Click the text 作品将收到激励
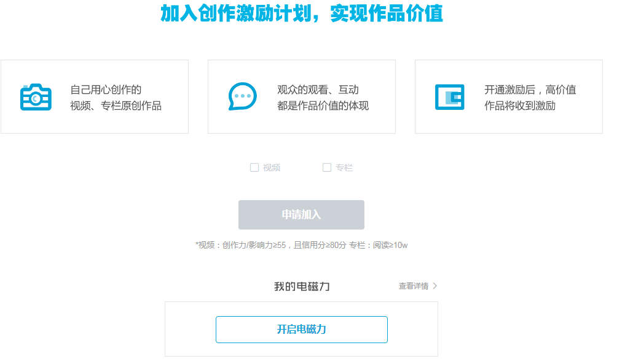This screenshot has height=364, width=617. coord(520,106)
